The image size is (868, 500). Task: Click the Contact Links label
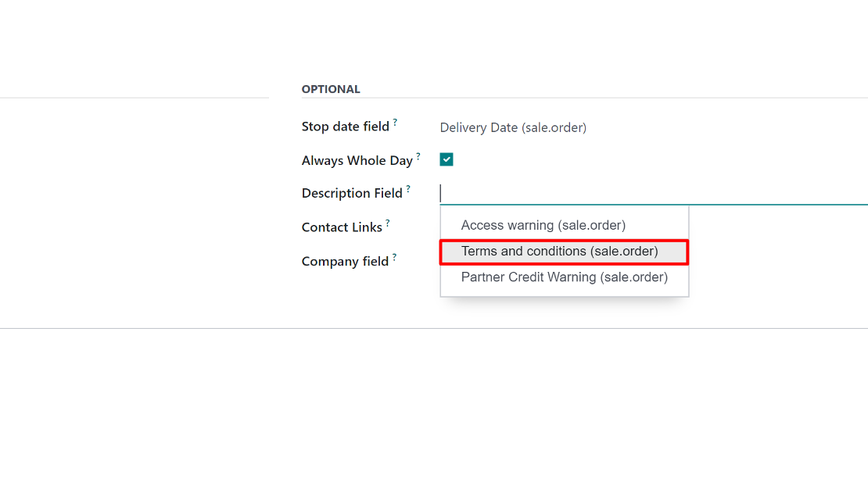pyautogui.click(x=342, y=227)
